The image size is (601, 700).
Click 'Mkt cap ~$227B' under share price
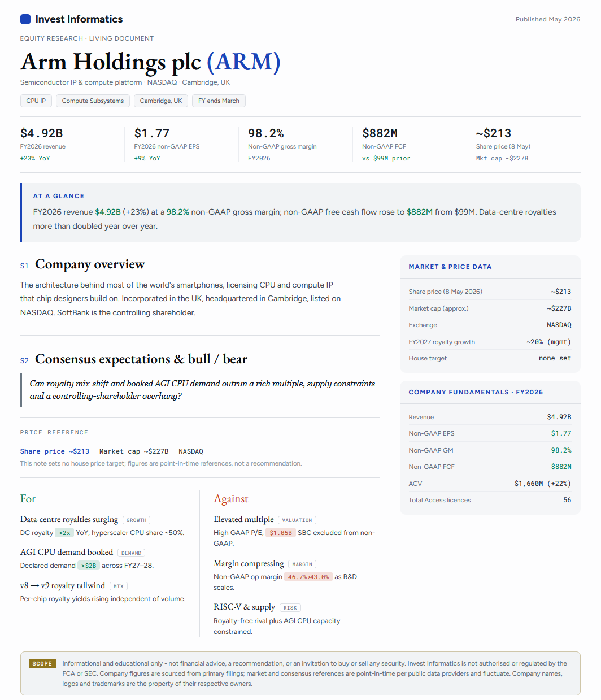pyautogui.click(x=502, y=158)
